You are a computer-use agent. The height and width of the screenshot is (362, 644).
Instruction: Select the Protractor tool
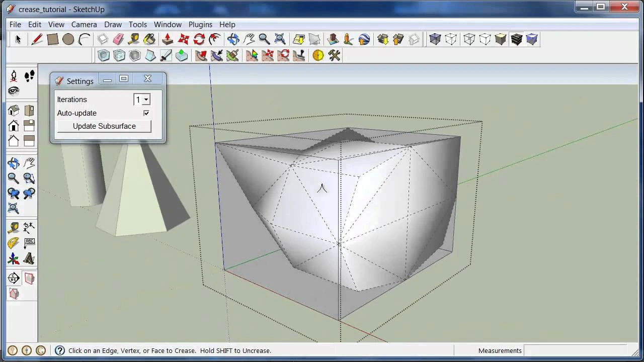14,243
